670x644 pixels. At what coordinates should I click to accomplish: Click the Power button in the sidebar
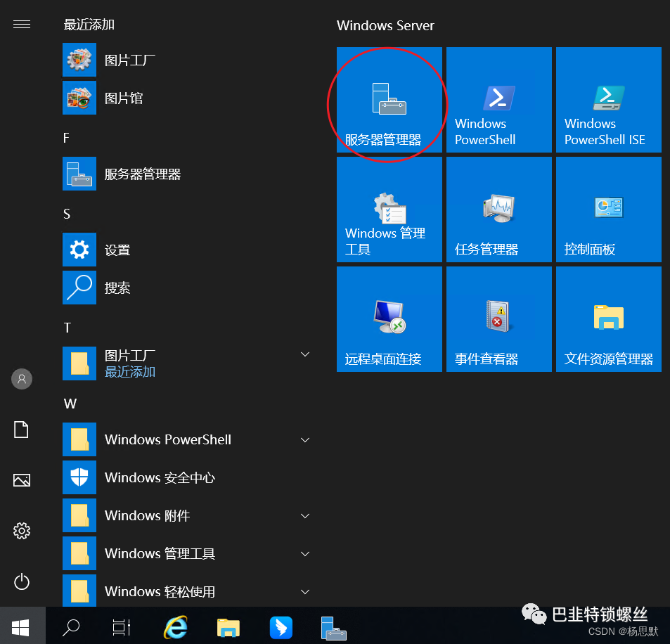pyautogui.click(x=22, y=581)
